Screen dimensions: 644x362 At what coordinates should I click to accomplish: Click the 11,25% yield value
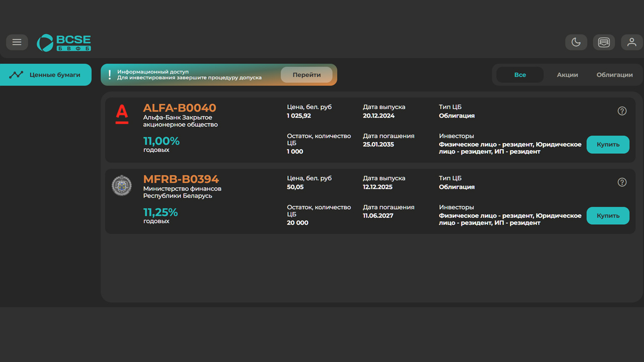click(x=160, y=212)
